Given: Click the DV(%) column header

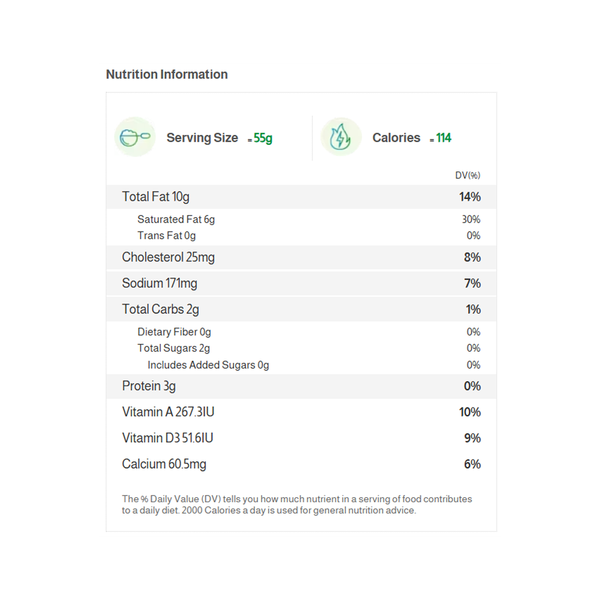Looking at the screenshot, I should [x=467, y=176].
